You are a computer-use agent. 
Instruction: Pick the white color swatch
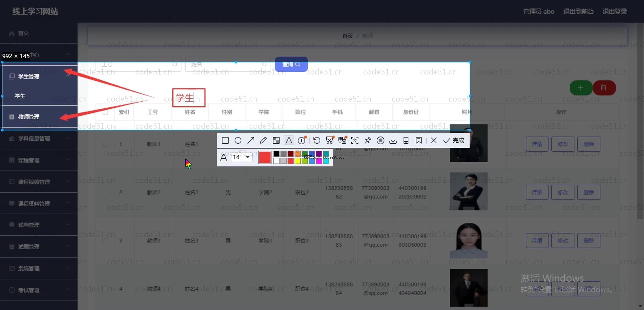pos(276,161)
